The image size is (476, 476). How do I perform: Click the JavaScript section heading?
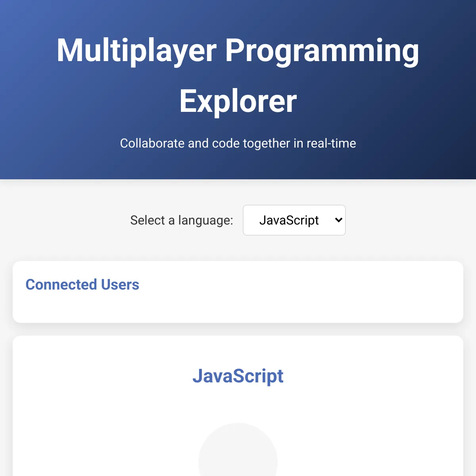(x=238, y=376)
